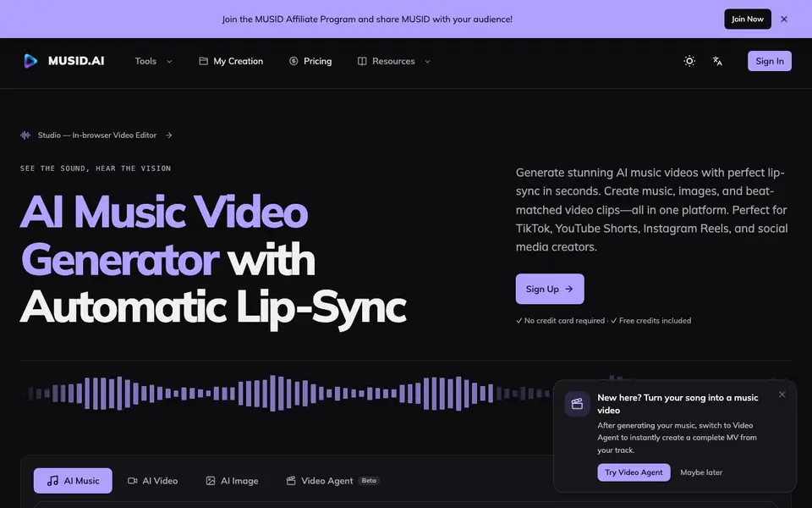Click the camera icon on AI Video tab
The height and width of the screenshot is (508, 812).
click(x=133, y=481)
